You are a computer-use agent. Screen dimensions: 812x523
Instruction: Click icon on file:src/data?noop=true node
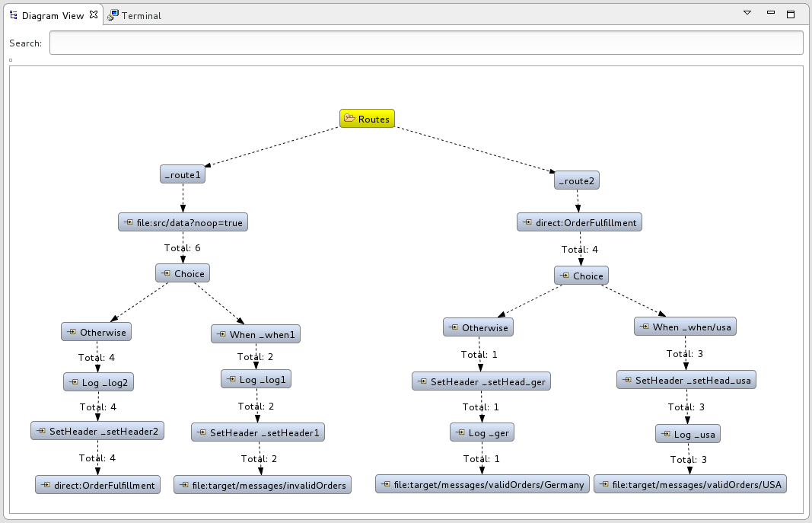coord(128,222)
